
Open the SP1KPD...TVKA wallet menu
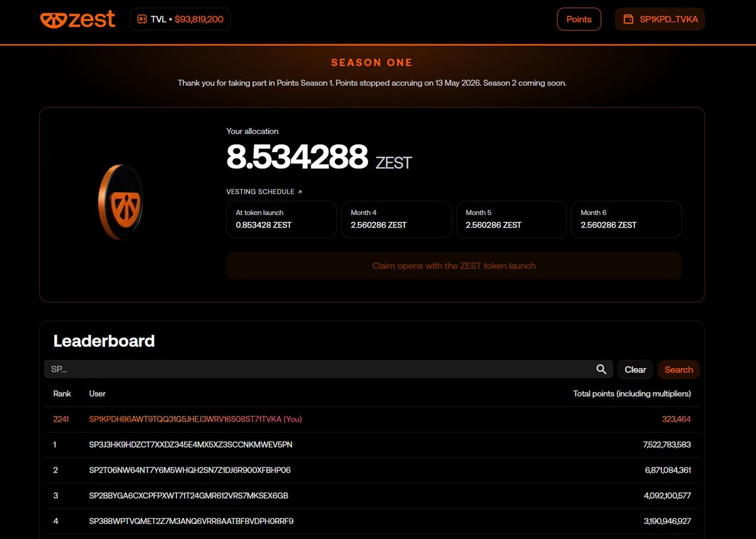[x=660, y=19]
